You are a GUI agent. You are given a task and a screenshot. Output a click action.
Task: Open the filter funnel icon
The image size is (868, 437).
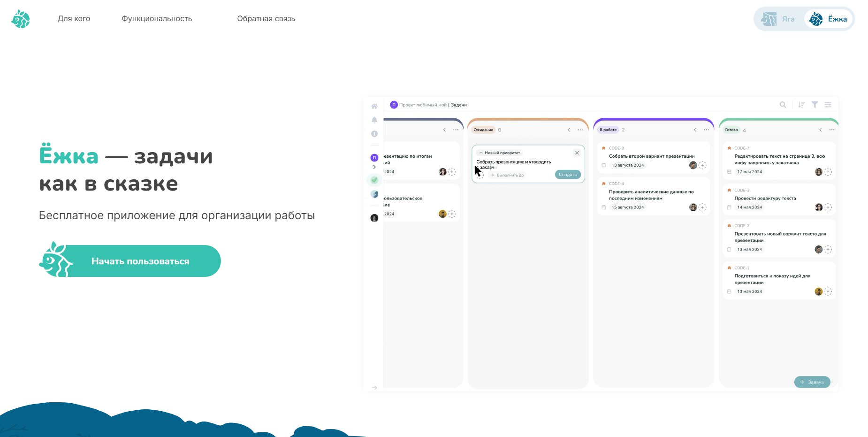(x=815, y=105)
